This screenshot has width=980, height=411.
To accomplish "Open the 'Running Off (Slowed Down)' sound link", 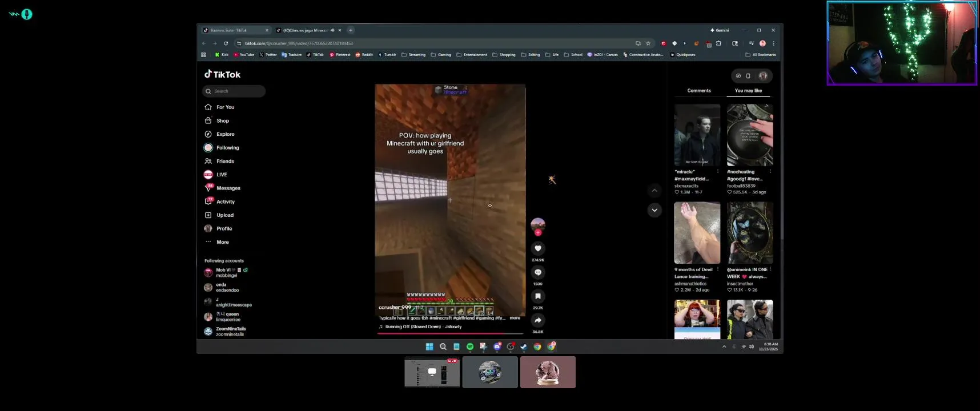I will (x=423, y=327).
